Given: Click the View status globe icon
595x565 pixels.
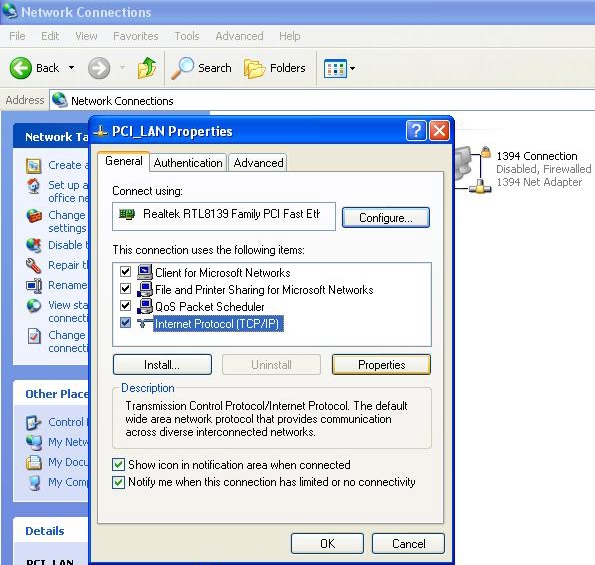Looking at the screenshot, I should pyautogui.click(x=34, y=305).
